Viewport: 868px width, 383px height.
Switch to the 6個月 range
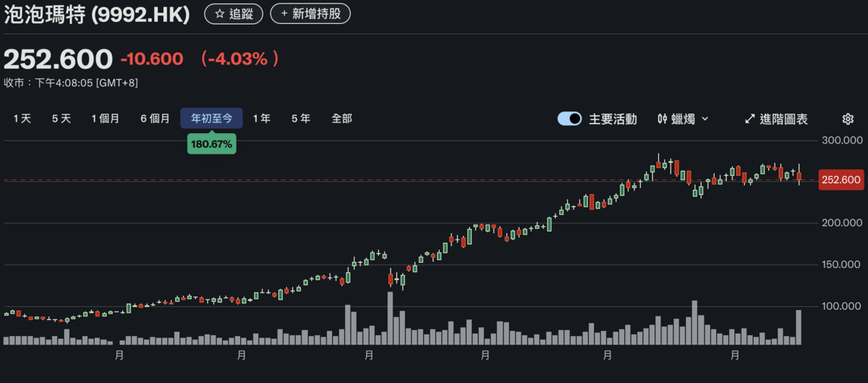click(x=155, y=119)
